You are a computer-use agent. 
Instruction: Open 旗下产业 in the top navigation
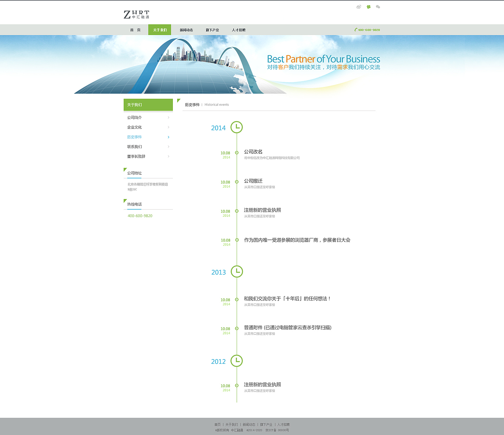pos(212,30)
